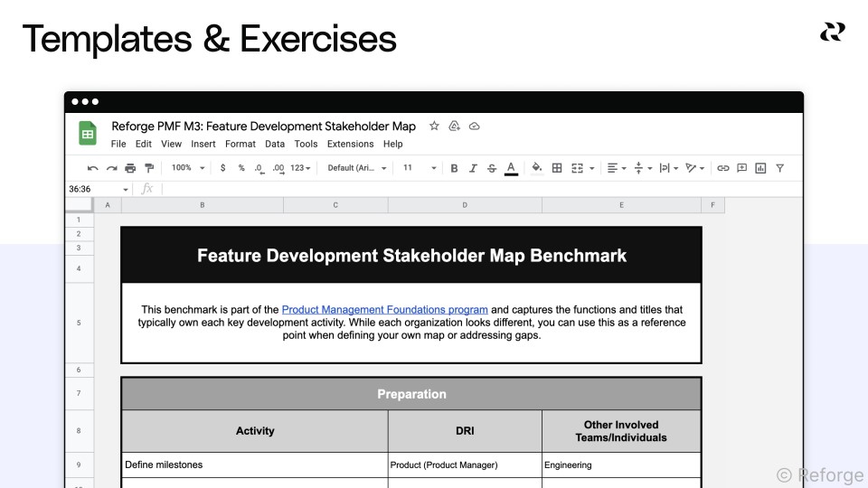Viewport: 868px width, 488px height.
Task: Open the Help menu
Action: click(x=392, y=144)
